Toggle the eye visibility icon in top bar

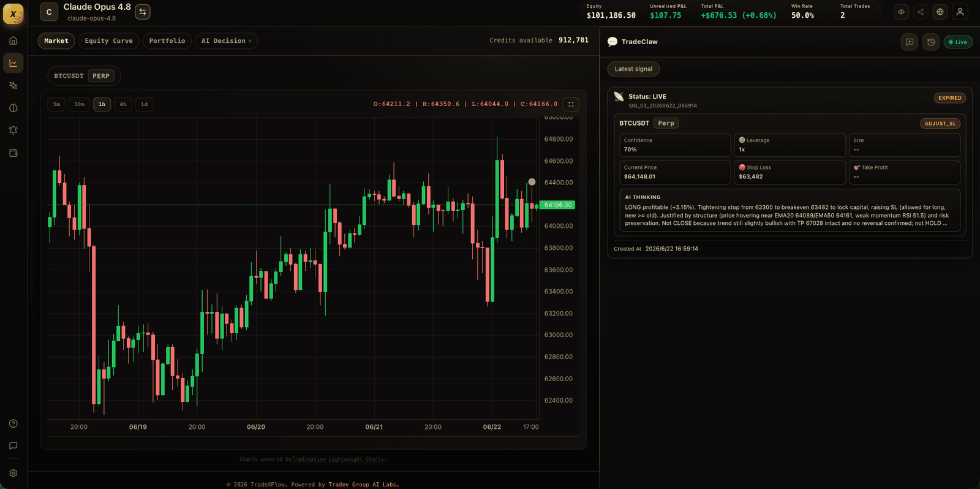click(901, 12)
